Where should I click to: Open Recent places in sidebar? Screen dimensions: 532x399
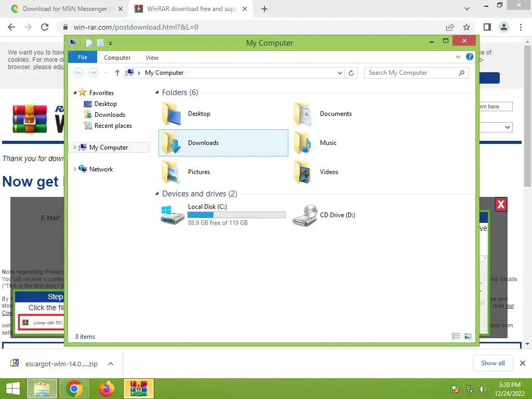113,126
